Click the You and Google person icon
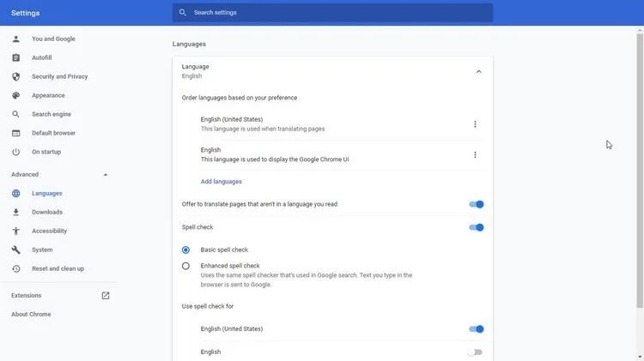This screenshot has height=361, width=644. (15, 39)
